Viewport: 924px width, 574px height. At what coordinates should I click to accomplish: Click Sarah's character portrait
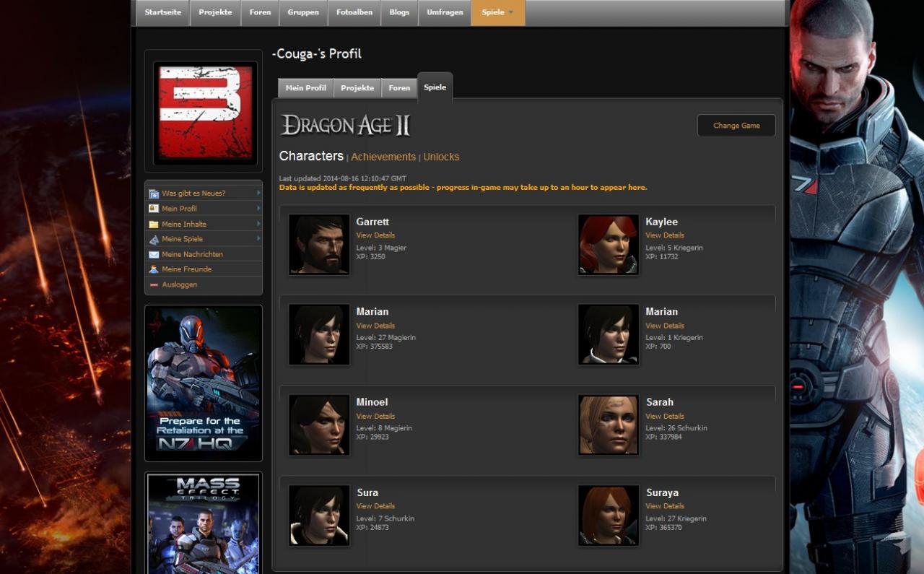pos(609,425)
